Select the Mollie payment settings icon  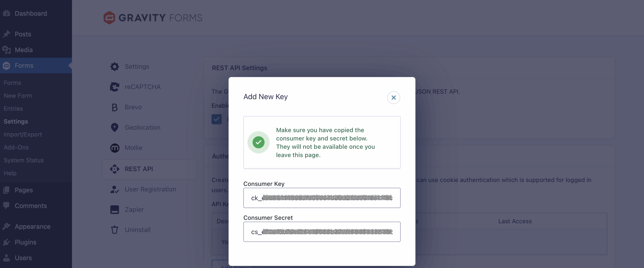[114, 148]
